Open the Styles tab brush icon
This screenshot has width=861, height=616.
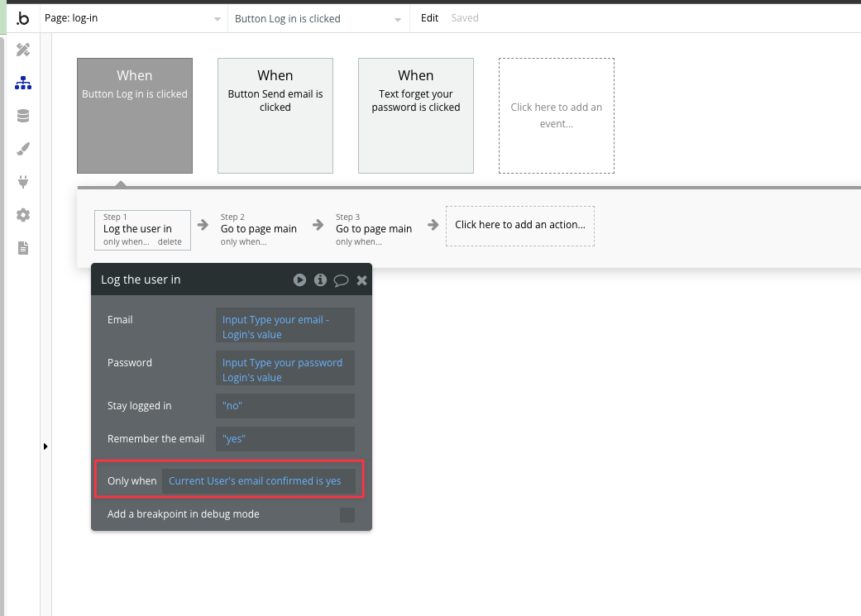23,149
